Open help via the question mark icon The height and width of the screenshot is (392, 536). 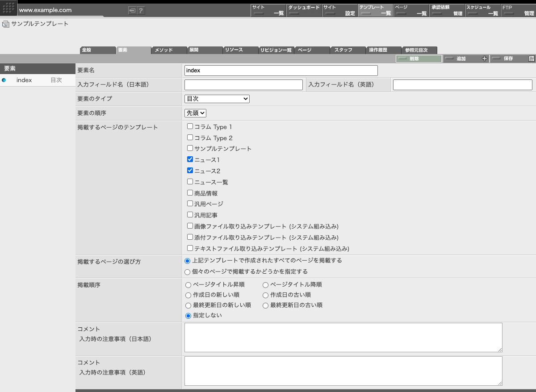click(x=141, y=11)
